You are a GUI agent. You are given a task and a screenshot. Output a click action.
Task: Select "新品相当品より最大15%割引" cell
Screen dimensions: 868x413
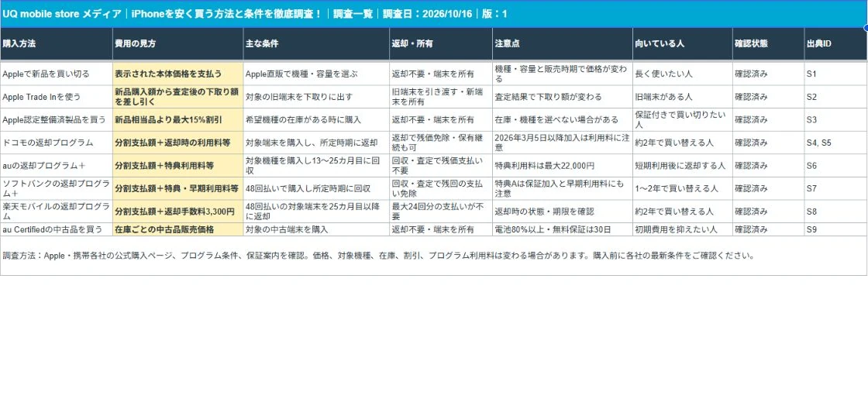[x=177, y=119]
